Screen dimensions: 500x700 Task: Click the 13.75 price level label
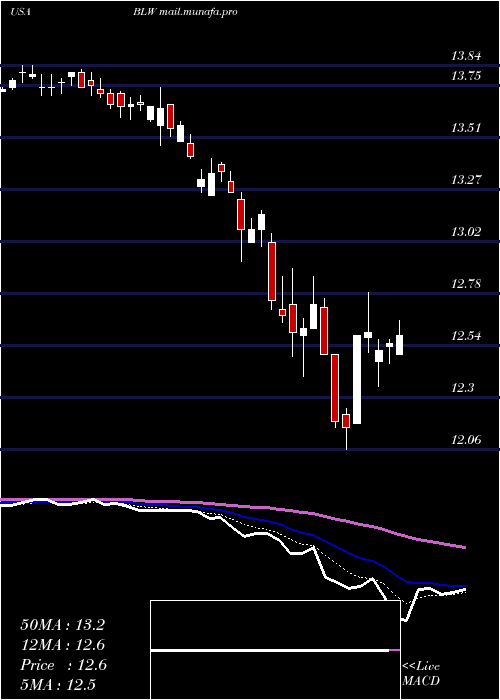click(x=467, y=76)
